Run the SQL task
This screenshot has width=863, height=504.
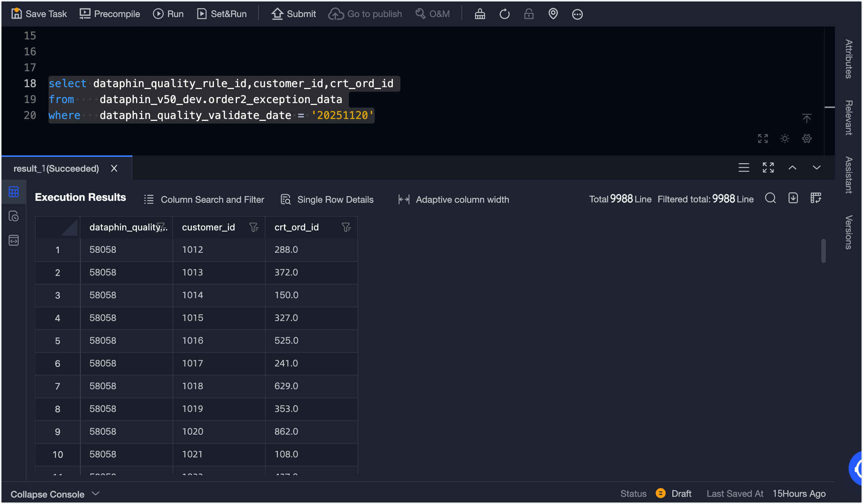(168, 14)
